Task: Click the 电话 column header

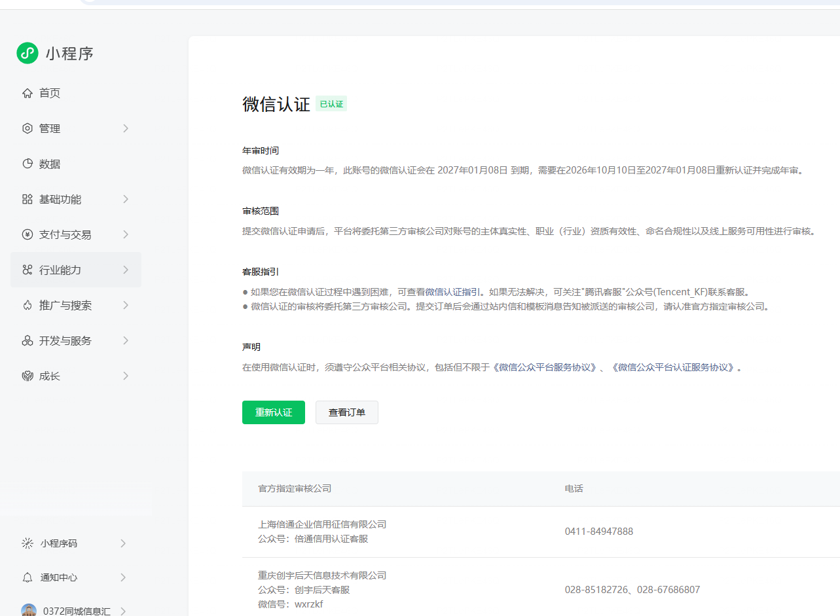Action: (x=574, y=488)
